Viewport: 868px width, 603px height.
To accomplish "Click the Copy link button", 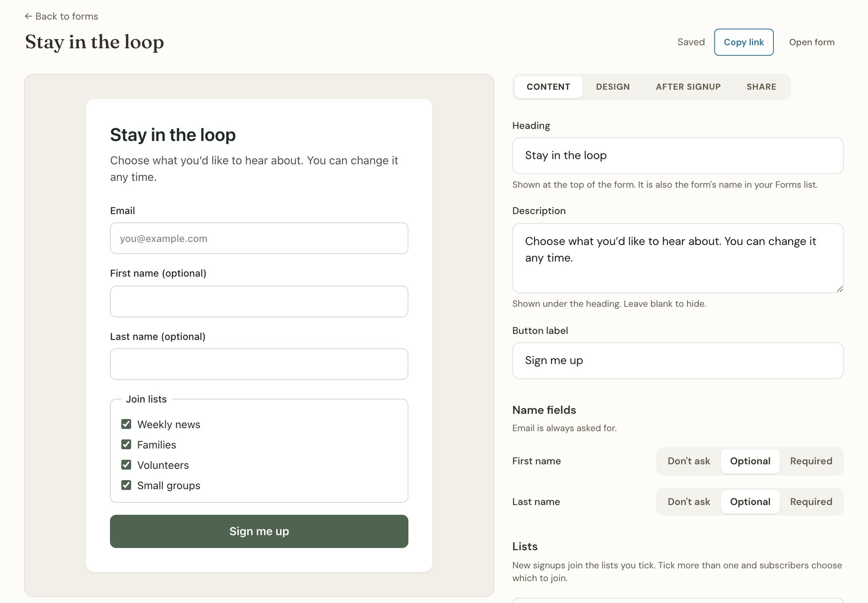I will coord(743,42).
